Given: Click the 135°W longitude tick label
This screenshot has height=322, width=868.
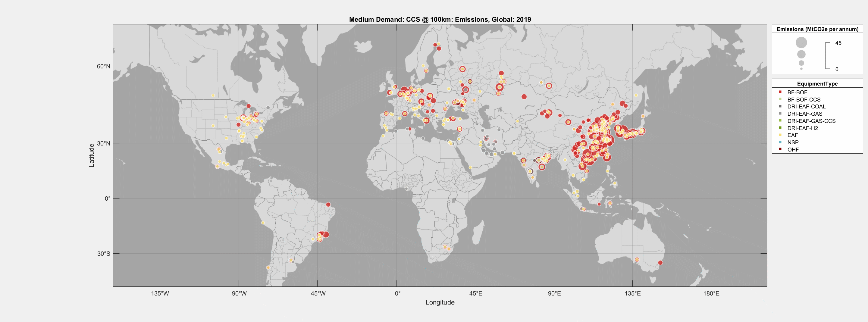Looking at the screenshot, I should coord(160,293).
